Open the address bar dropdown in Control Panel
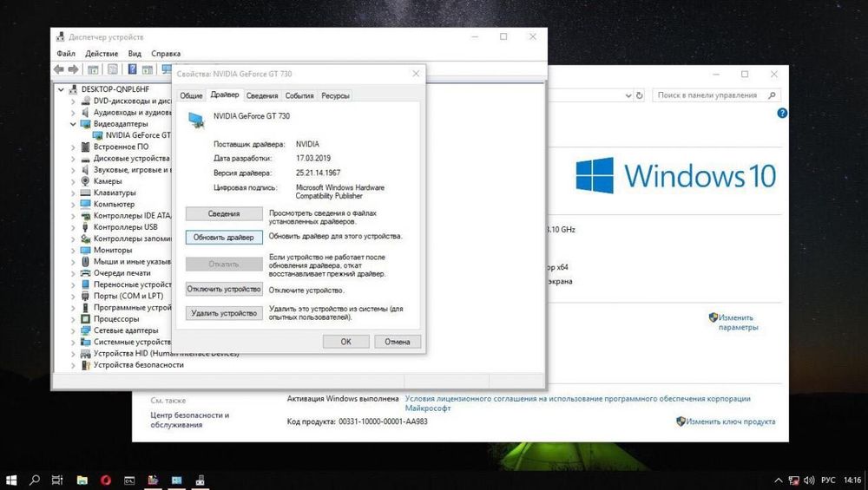 coord(628,95)
